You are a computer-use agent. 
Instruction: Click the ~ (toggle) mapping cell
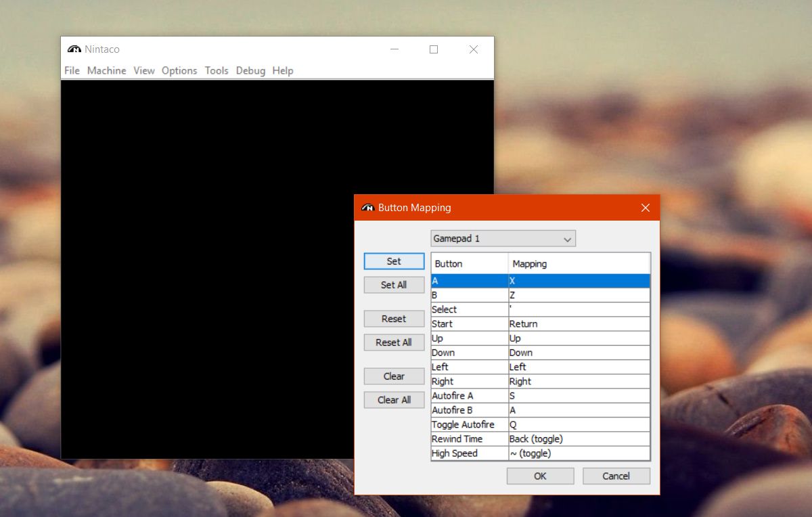pyautogui.click(x=579, y=453)
